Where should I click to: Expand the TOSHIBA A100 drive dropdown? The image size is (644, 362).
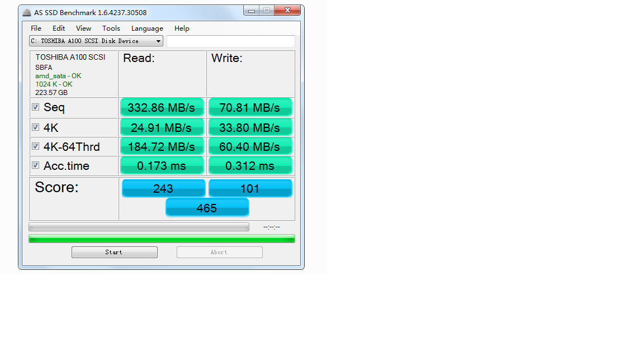[96, 41]
